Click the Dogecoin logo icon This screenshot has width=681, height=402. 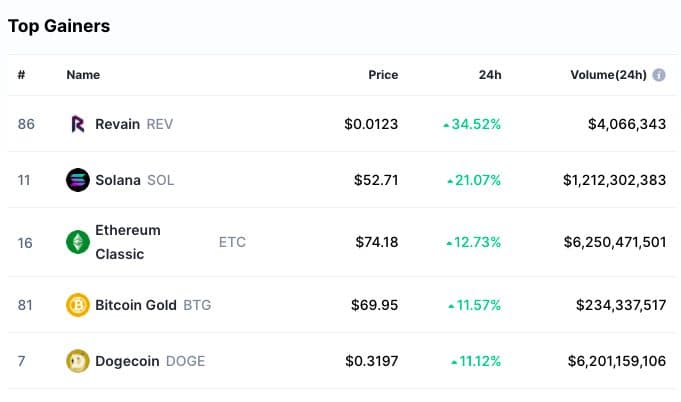[77, 361]
